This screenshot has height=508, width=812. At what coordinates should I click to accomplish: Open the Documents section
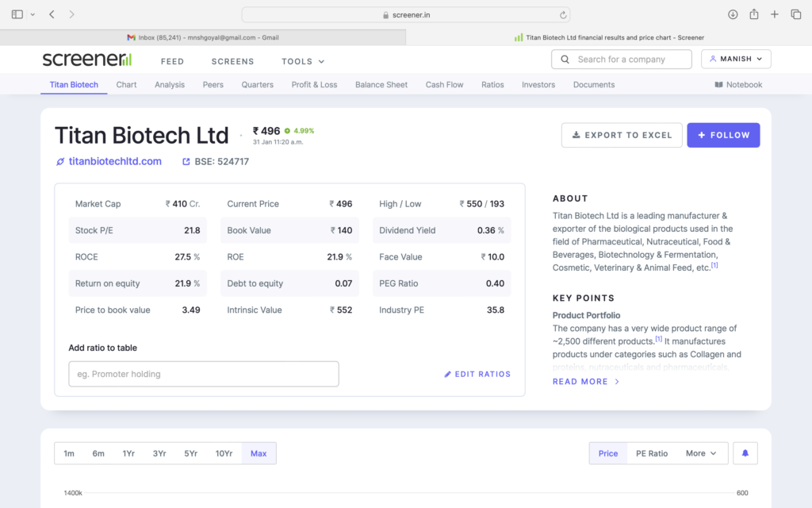click(x=594, y=84)
